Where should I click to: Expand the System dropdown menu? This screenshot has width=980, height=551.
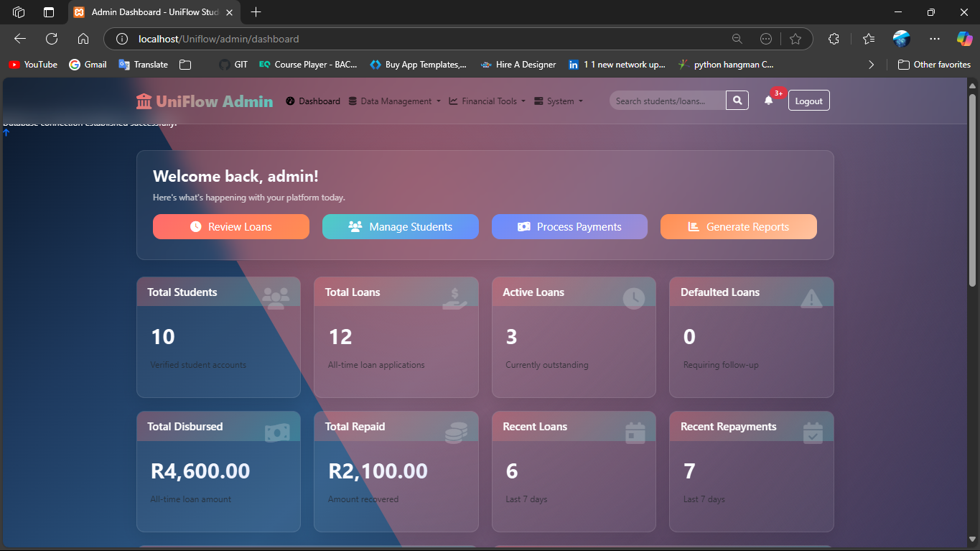point(559,101)
